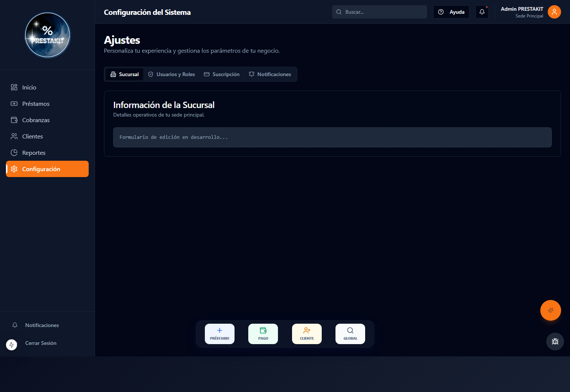Open Clientes in the sidebar
Image resolution: width=570 pixels, height=392 pixels.
[47, 136]
